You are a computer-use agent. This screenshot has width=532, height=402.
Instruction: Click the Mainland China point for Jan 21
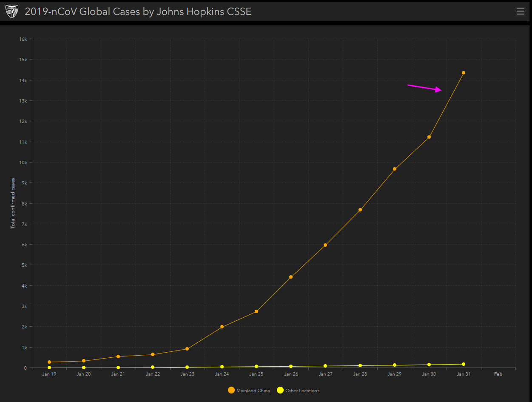point(118,356)
